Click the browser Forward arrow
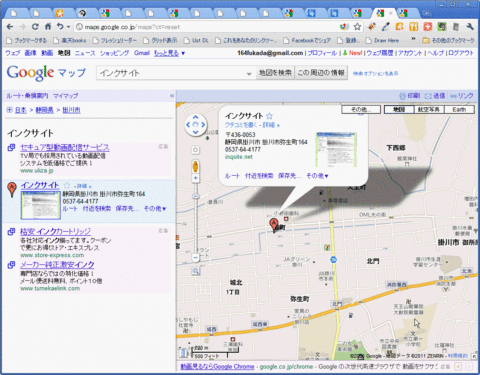Screen dimensions: 480x375 click(22, 27)
